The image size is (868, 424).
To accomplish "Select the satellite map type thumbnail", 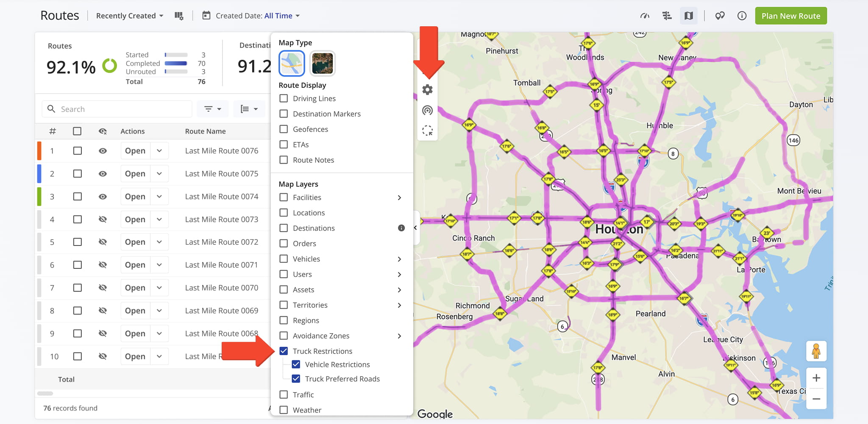I will coord(323,63).
